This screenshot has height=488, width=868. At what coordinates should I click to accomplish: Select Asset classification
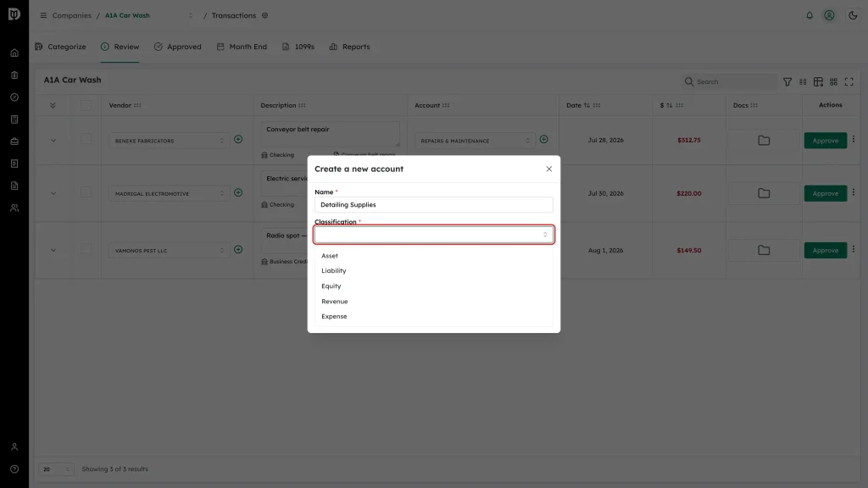pyautogui.click(x=433, y=256)
